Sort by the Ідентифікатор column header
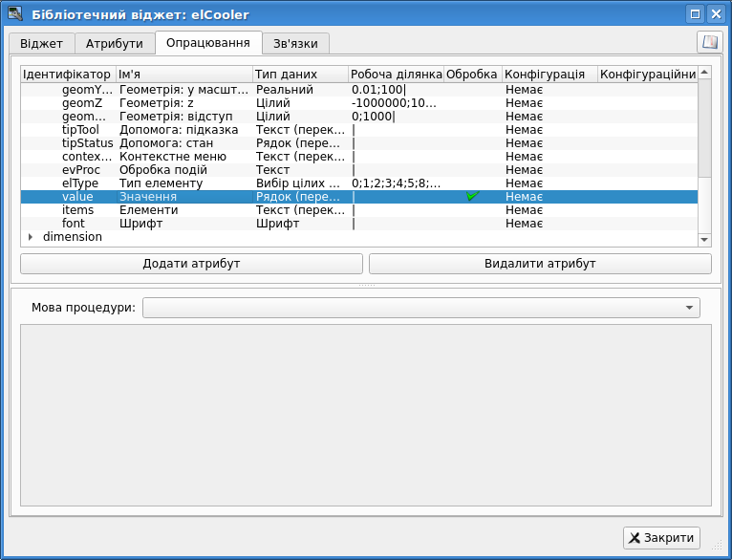 67,74
